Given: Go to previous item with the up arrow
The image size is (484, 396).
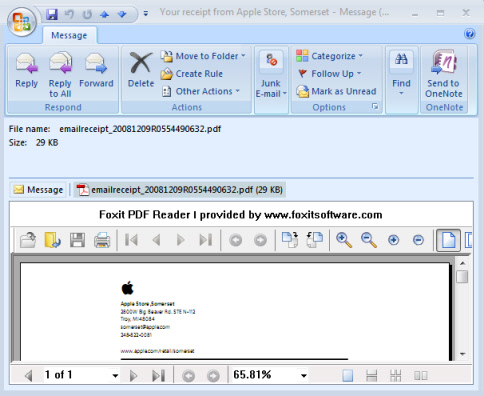Looking at the screenshot, I should click(x=105, y=14).
